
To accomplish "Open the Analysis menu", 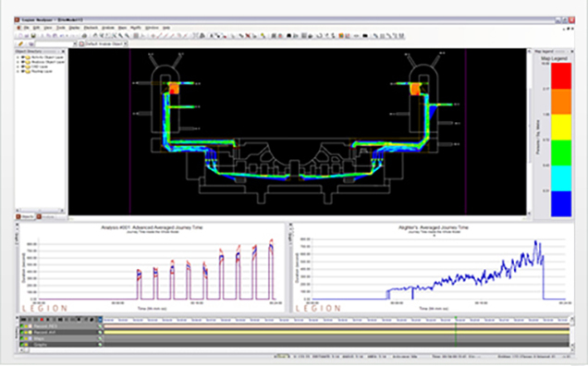I will pos(108,28).
